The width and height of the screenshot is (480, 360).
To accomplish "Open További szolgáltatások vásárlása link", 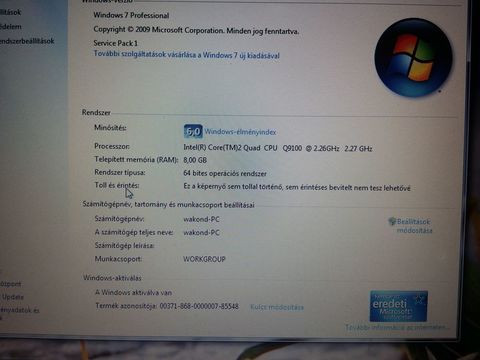I will [187, 55].
